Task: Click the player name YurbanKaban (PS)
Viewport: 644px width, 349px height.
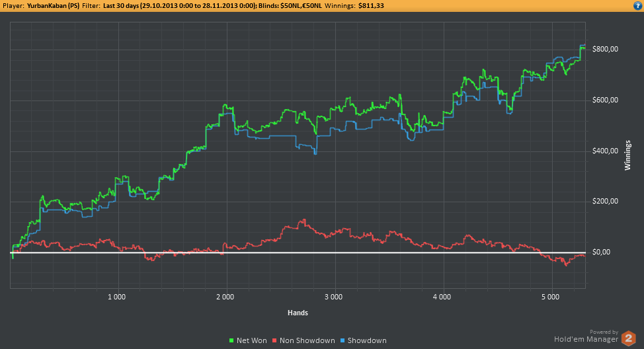Action: [x=54, y=6]
